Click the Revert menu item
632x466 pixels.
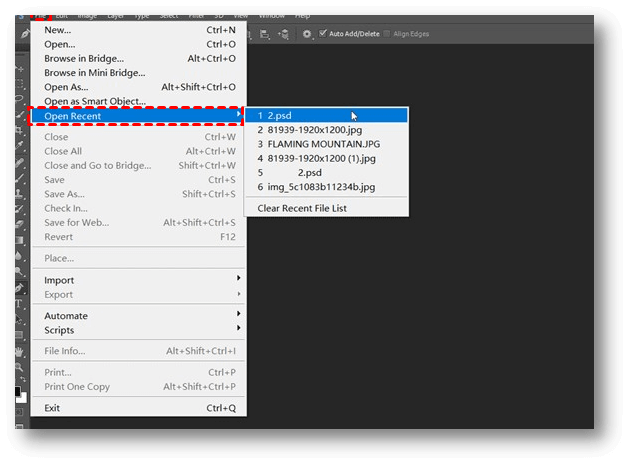[139, 237]
